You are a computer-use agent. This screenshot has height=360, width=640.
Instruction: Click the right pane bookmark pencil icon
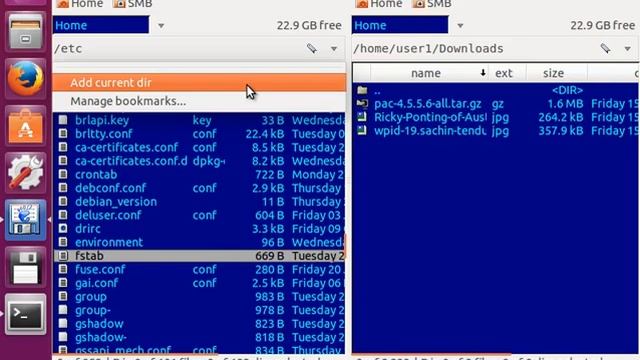coord(606,49)
